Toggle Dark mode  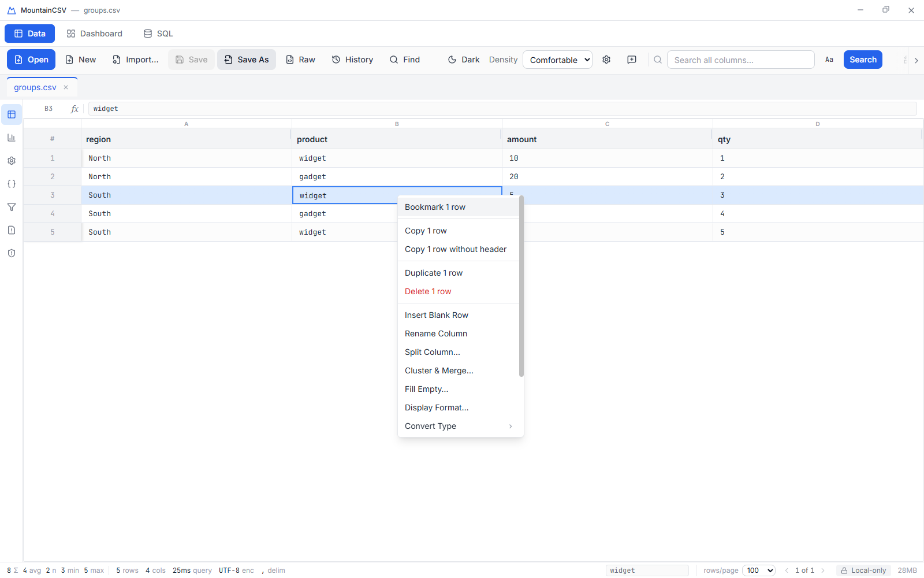coord(464,60)
